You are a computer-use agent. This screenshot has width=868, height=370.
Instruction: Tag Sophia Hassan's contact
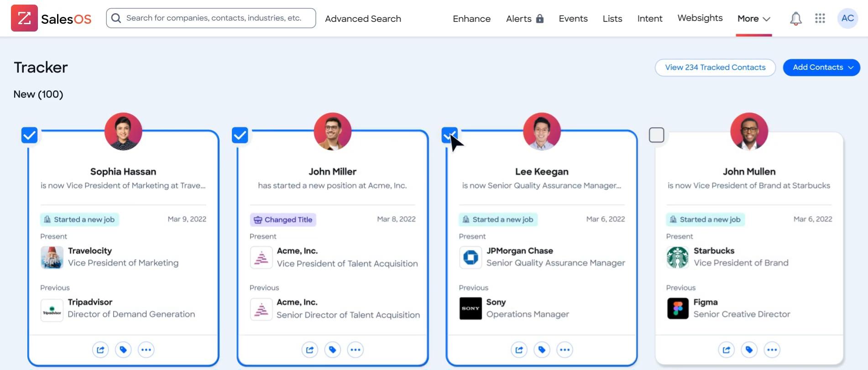pos(123,350)
